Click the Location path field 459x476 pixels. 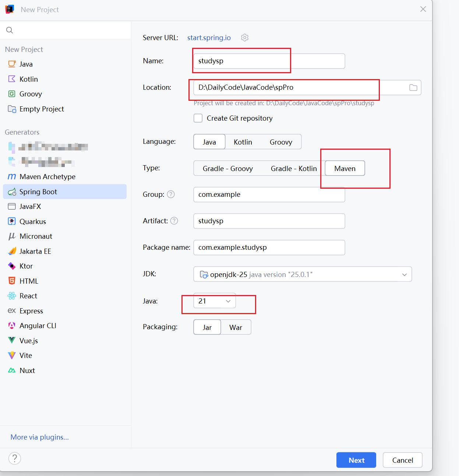(x=307, y=88)
